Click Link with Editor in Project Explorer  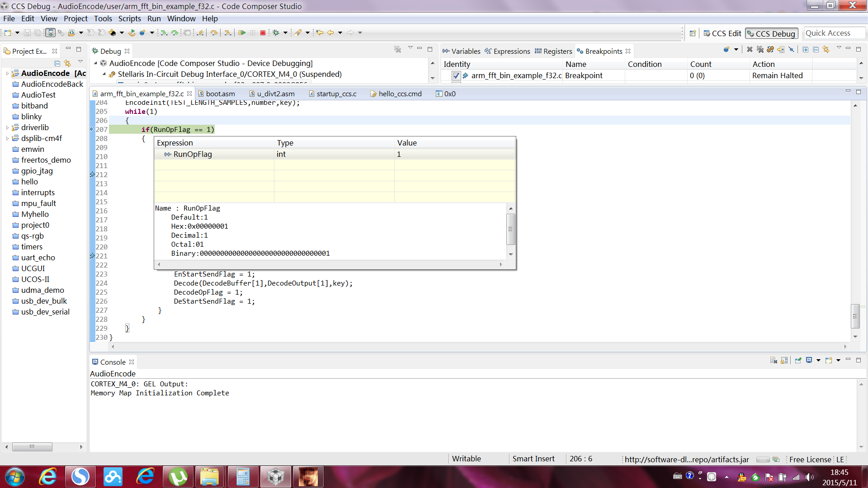(x=67, y=63)
